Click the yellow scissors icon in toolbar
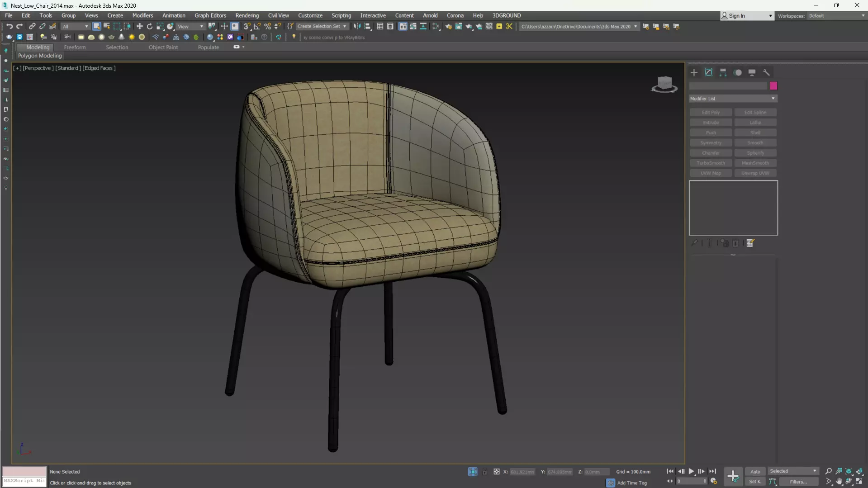The width and height of the screenshot is (868, 488). click(509, 26)
